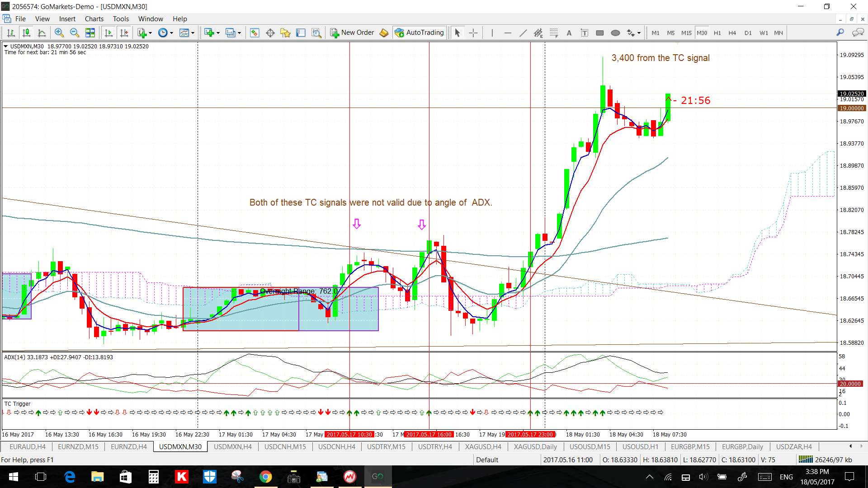
Task: Zoom in on the chart
Action: point(59,33)
